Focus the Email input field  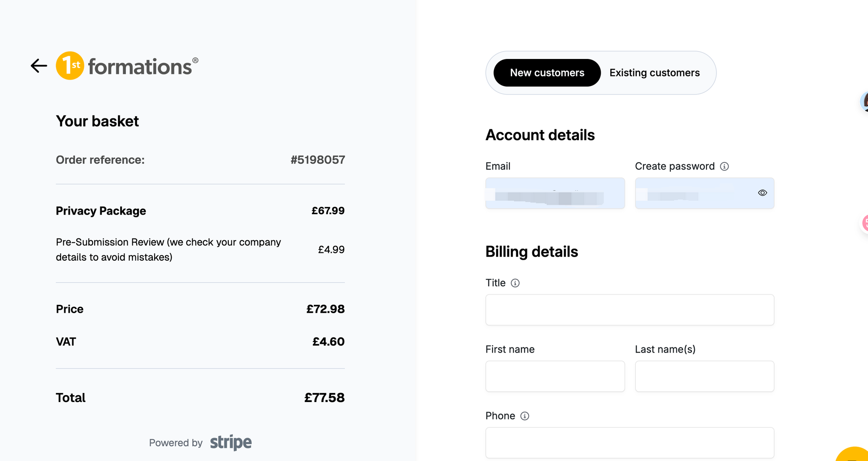(x=555, y=193)
